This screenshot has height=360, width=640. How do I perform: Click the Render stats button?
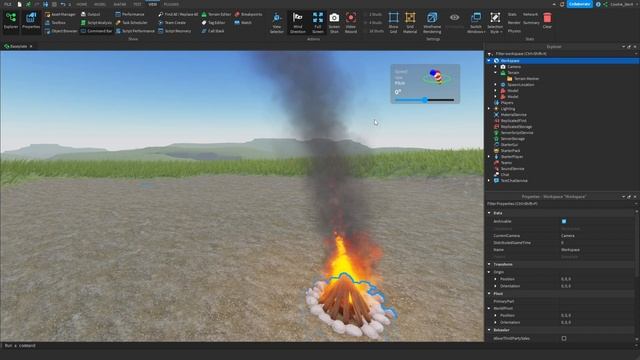coord(514,23)
